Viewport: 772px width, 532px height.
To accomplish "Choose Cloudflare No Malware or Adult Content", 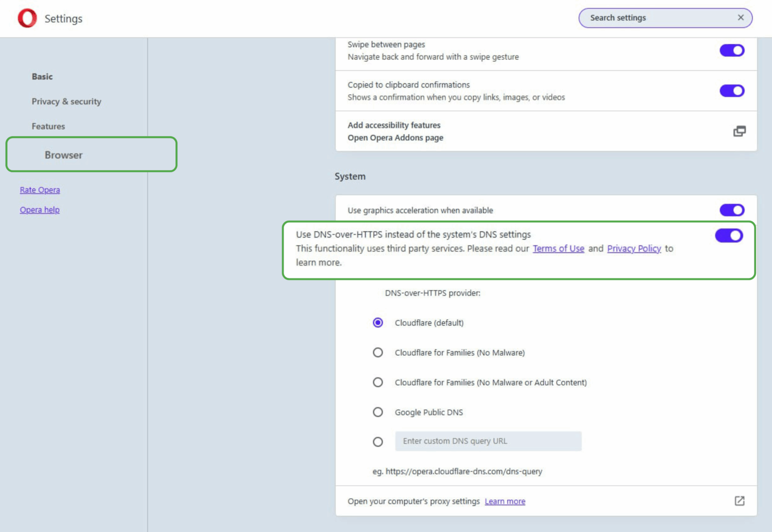I will [378, 382].
